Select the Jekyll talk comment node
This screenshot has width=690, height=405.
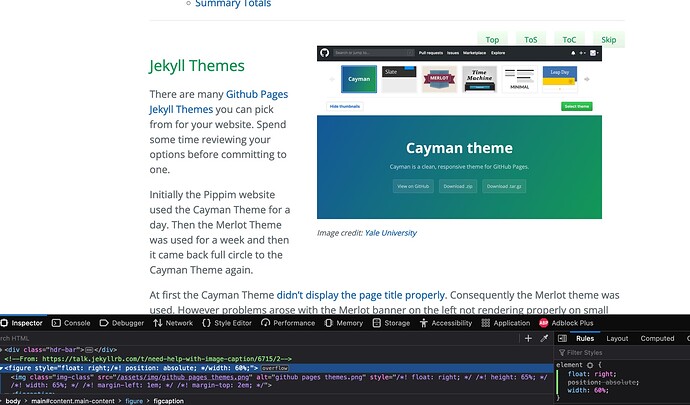(x=148, y=359)
